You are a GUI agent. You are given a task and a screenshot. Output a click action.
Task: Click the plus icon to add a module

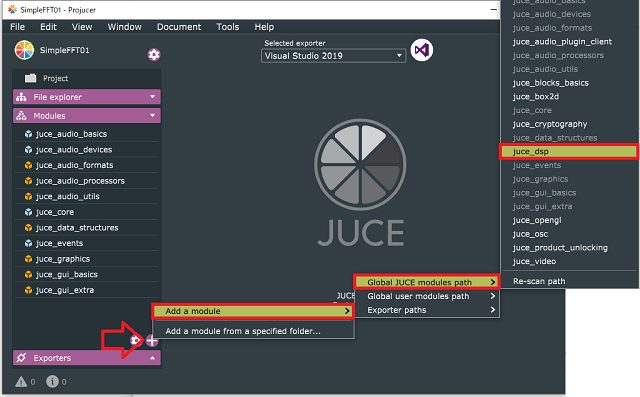click(x=152, y=340)
